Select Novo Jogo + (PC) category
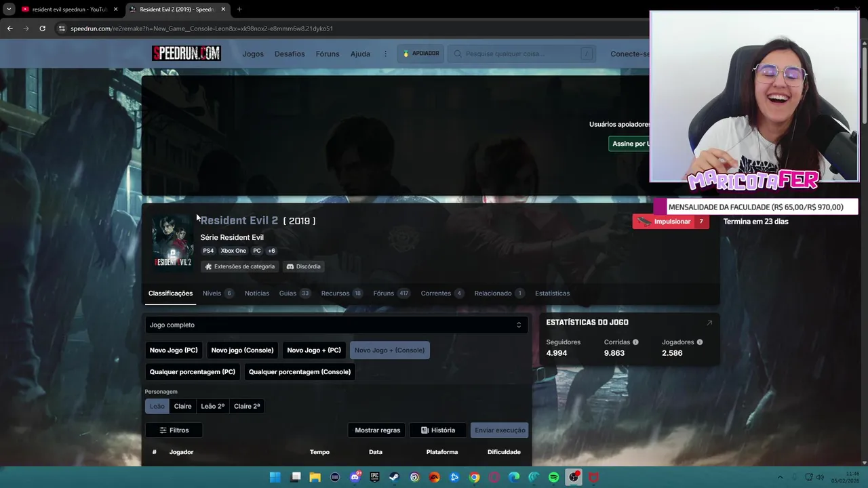 (x=314, y=350)
